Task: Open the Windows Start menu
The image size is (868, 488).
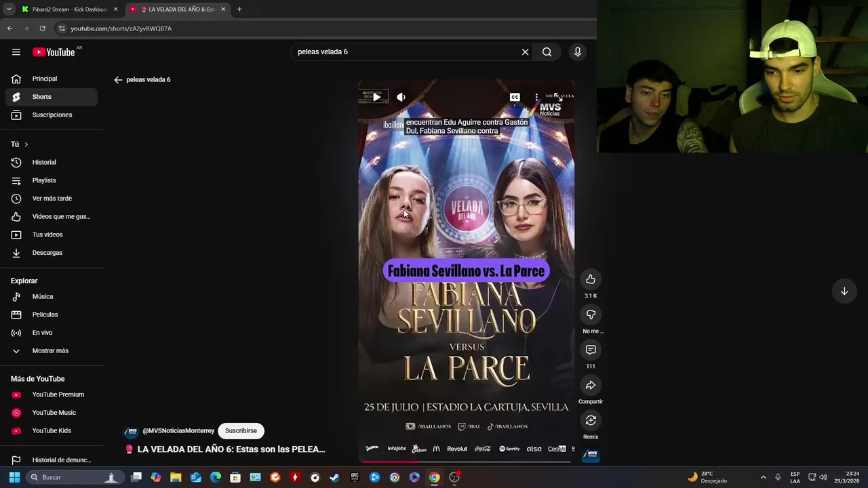Action: point(14,477)
